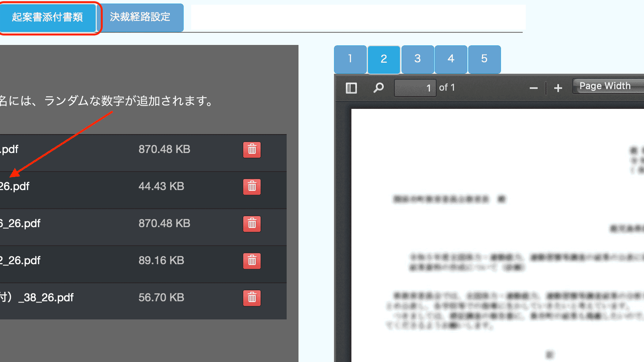Show attachment number 1
Image resolution: width=644 pixels, height=362 pixels.
tap(350, 59)
